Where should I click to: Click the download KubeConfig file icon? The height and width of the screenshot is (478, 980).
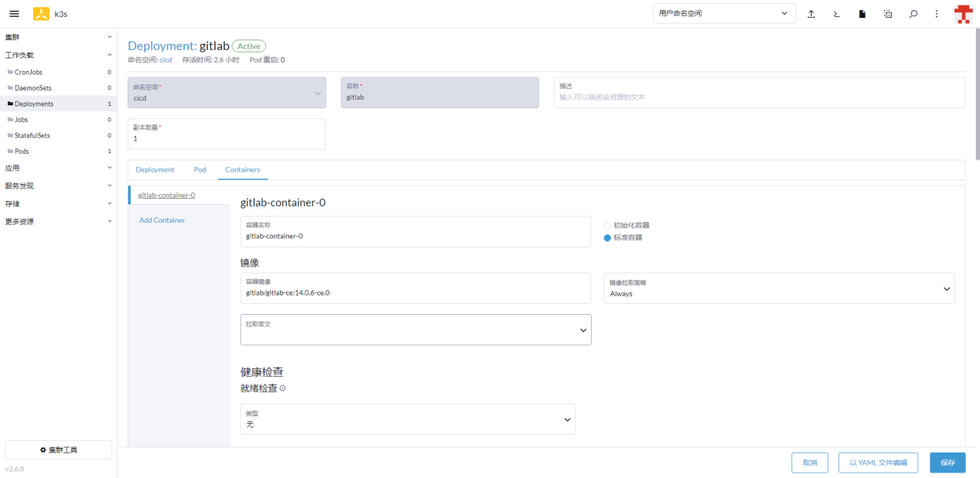coord(862,14)
